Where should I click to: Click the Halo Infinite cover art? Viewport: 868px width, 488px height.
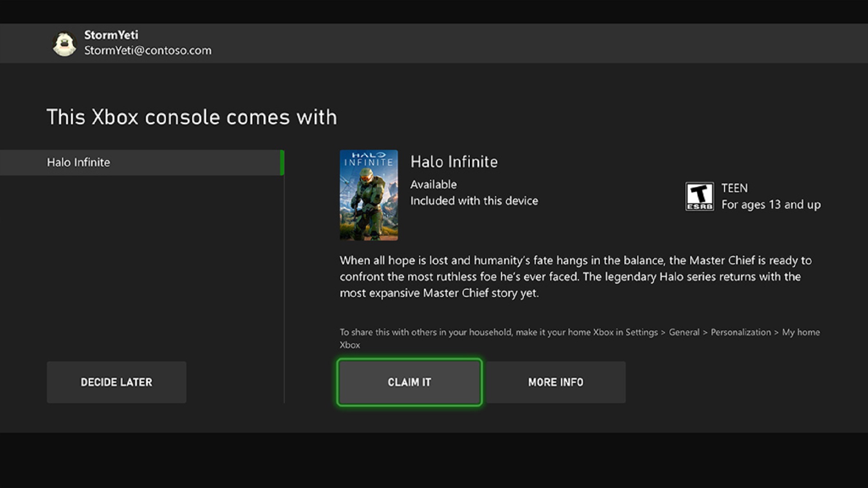click(x=368, y=195)
